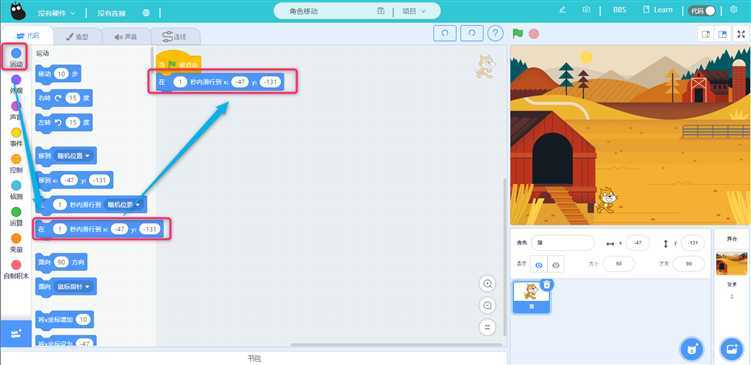The image size is (751, 365).
Task: Click the green flag hat block in workspace
Action: [179, 62]
